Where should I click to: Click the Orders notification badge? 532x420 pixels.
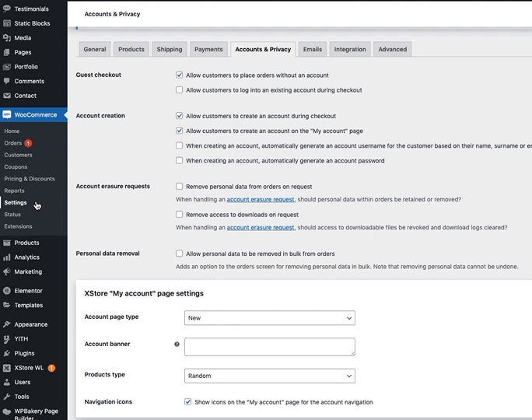(28, 143)
